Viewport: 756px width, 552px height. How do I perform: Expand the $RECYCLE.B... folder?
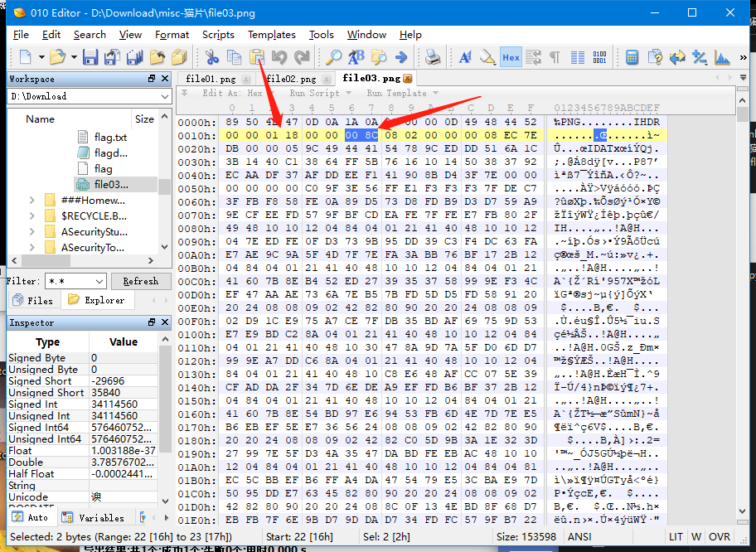coord(31,216)
